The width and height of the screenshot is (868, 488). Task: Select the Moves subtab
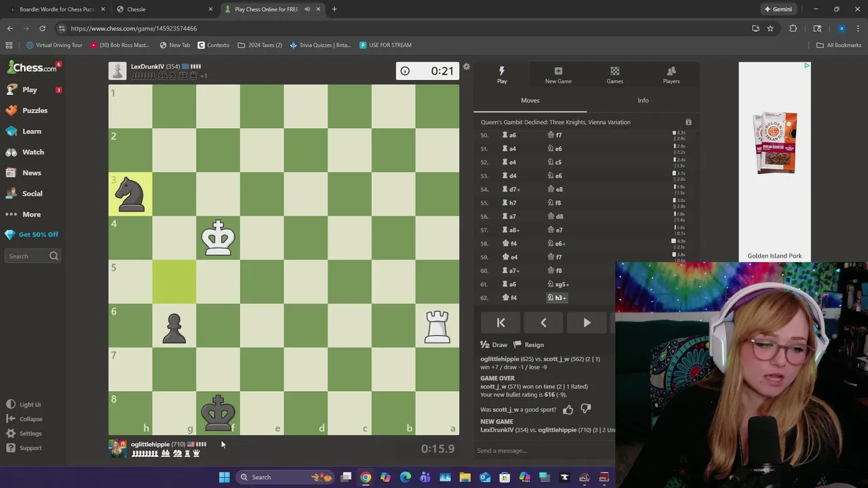tap(530, 100)
